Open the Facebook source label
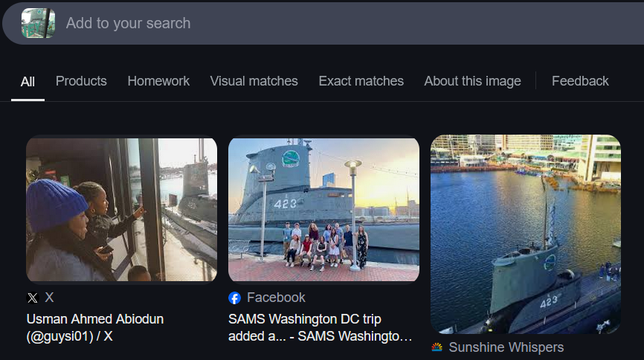This screenshot has width=644, height=360. tap(276, 298)
